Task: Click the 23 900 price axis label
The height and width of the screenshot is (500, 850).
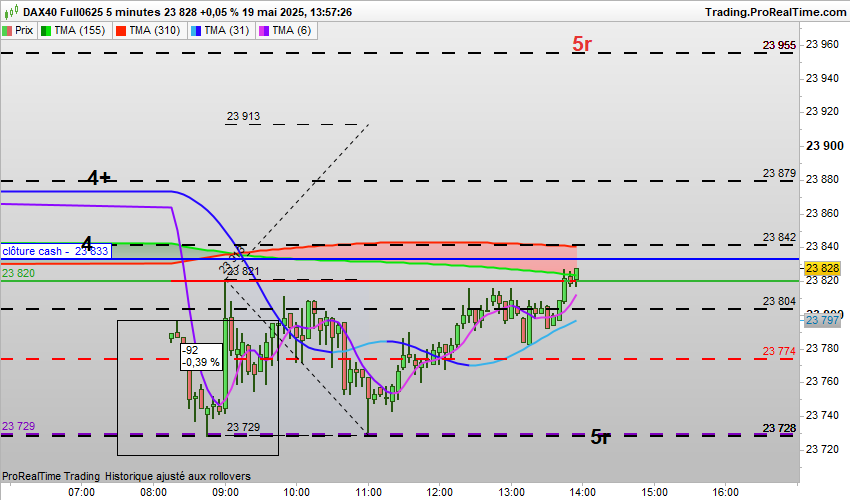Action: pyautogui.click(x=825, y=145)
